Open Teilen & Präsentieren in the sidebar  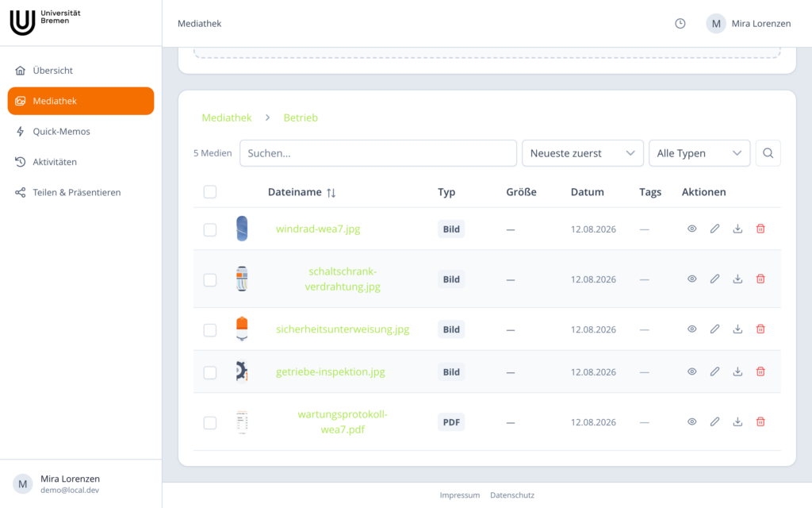(x=81, y=192)
